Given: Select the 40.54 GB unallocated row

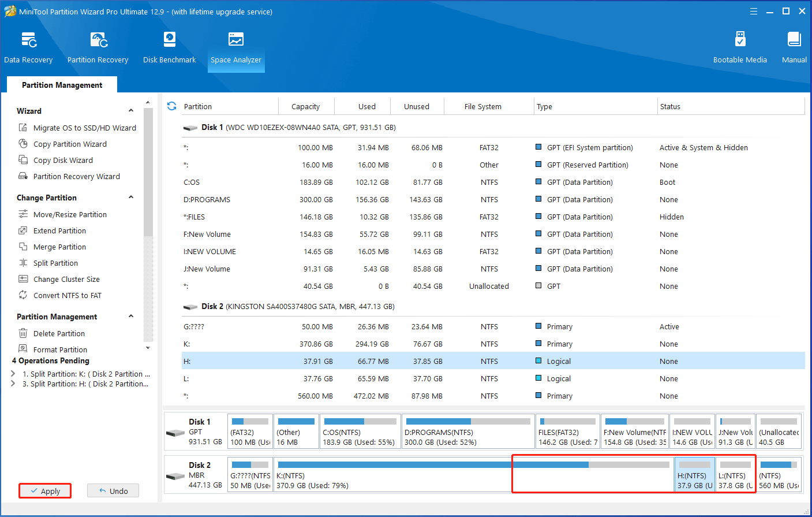Looking at the screenshot, I should point(493,286).
